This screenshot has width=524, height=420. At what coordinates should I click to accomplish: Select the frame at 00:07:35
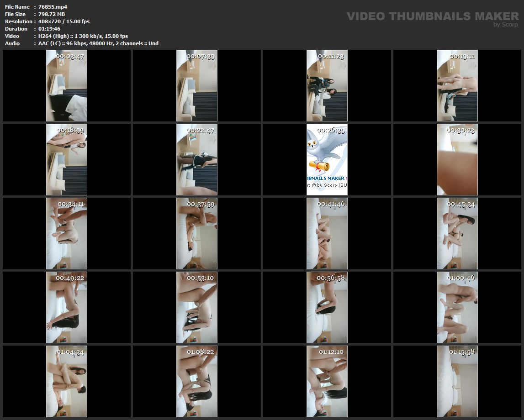197,85
